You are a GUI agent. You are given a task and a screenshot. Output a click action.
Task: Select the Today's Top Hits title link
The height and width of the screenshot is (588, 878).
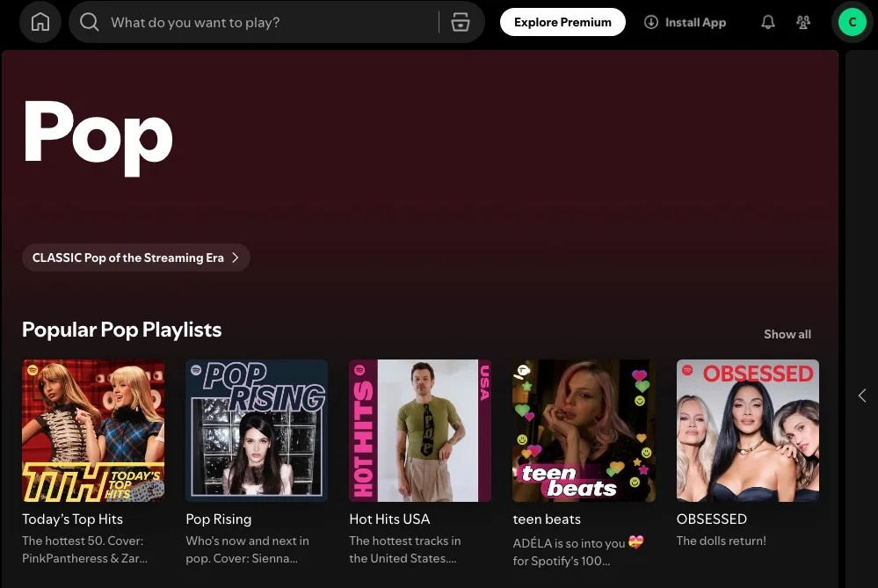pos(72,519)
